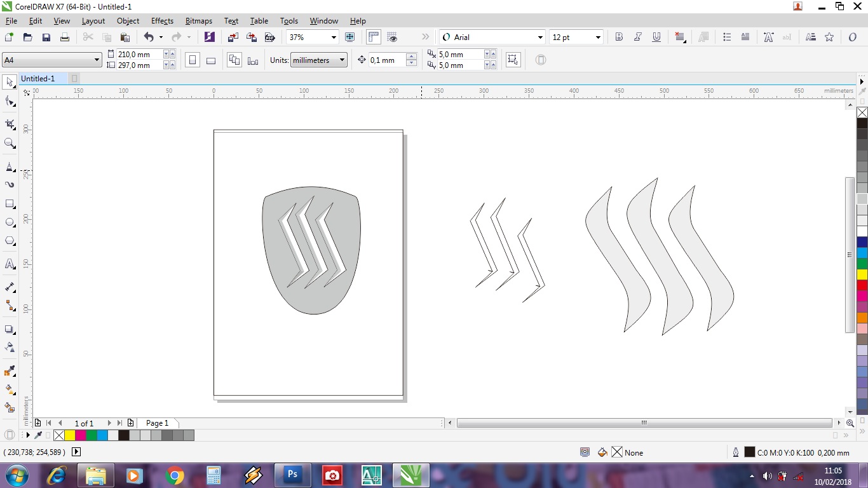Click the New document icon
The height and width of the screenshot is (488, 868).
pos(9,37)
